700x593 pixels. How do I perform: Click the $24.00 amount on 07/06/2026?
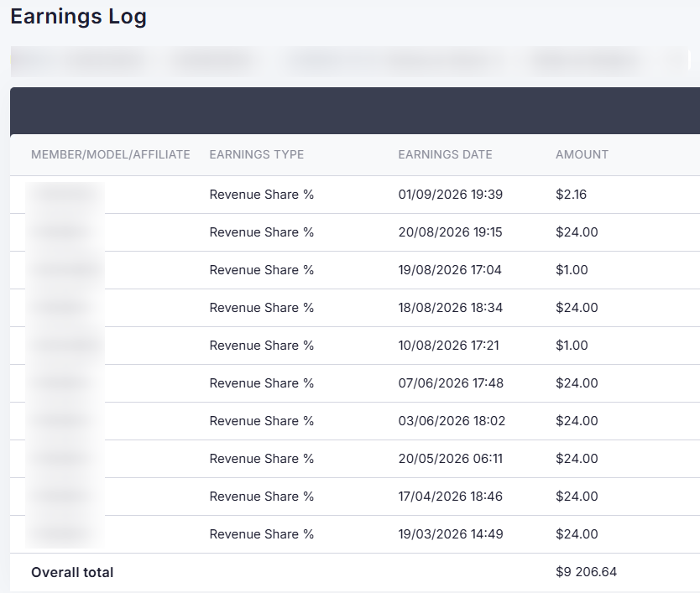(x=577, y=383)
